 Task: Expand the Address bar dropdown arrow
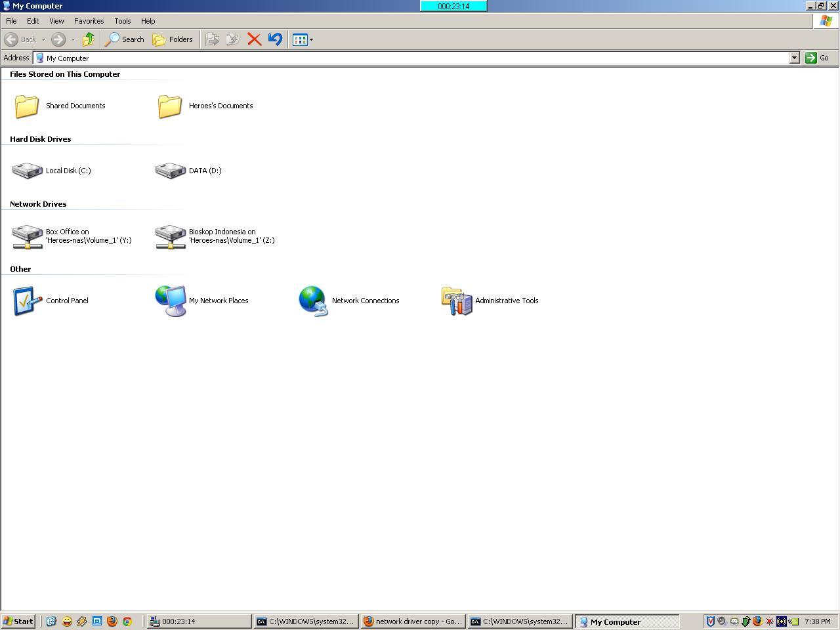[794, 58]
